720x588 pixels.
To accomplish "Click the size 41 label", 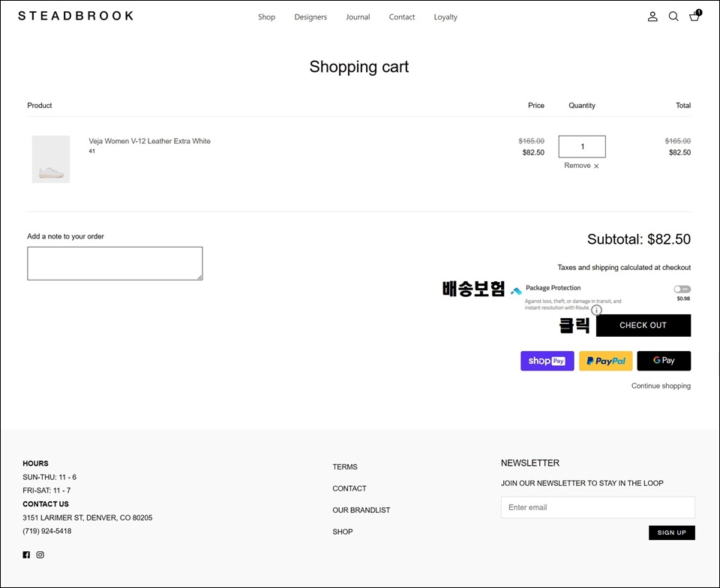I will point(91,151).
